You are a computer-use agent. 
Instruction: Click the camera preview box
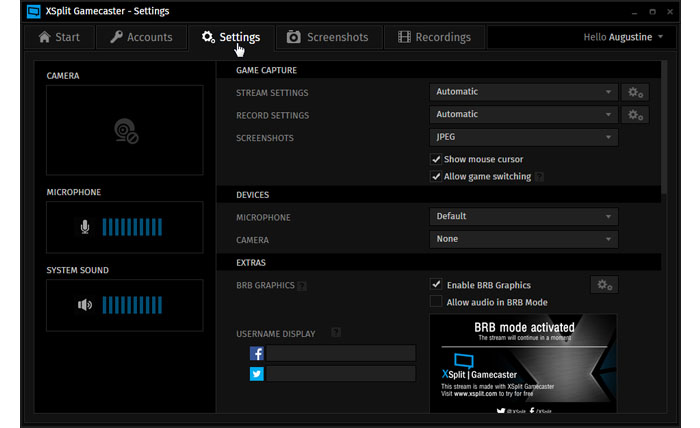125,130
